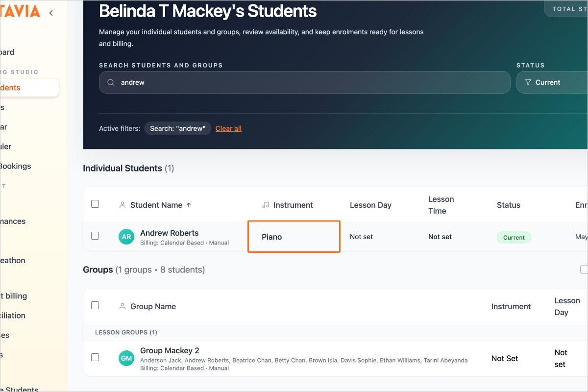Click the filter funnel icon in Status
588x392 pixels.
(528, 82)
